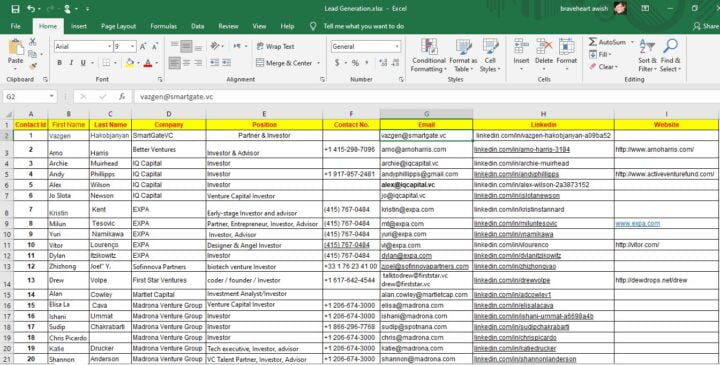Click the Save icon in title bar
Viewport: 720px width, 365px height.
point(15,9)
